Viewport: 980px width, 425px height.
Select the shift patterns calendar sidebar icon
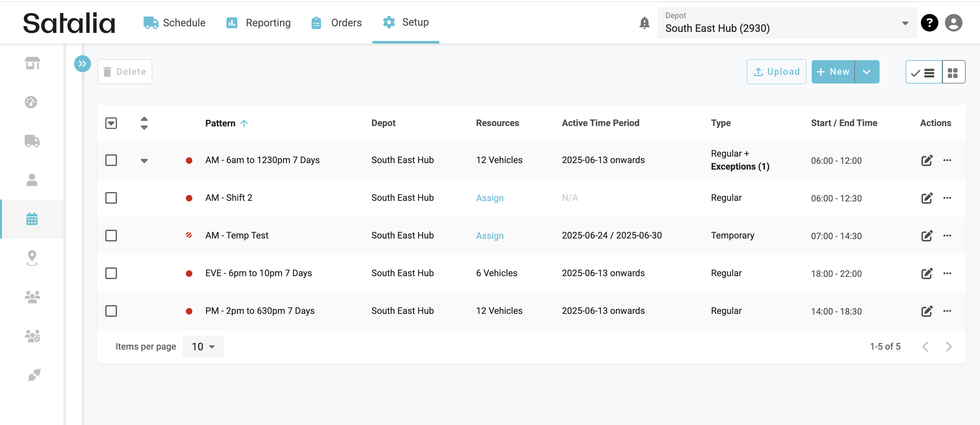pos(32,219)
